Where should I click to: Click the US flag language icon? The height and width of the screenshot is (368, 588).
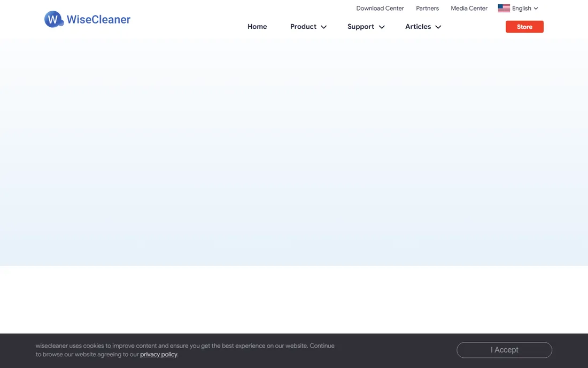(x=504, y=8)
